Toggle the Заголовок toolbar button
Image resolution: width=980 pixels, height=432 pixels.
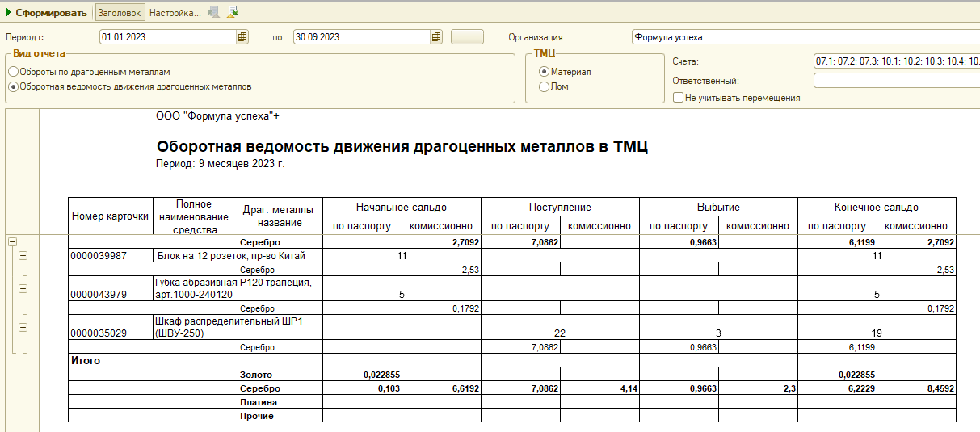[119, 13]
